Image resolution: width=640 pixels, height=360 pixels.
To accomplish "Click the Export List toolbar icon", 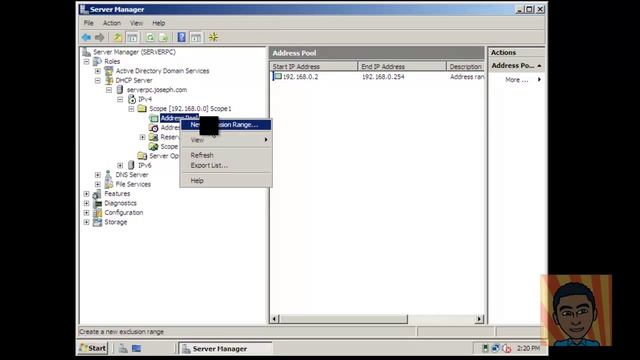I will coord(163,38).
